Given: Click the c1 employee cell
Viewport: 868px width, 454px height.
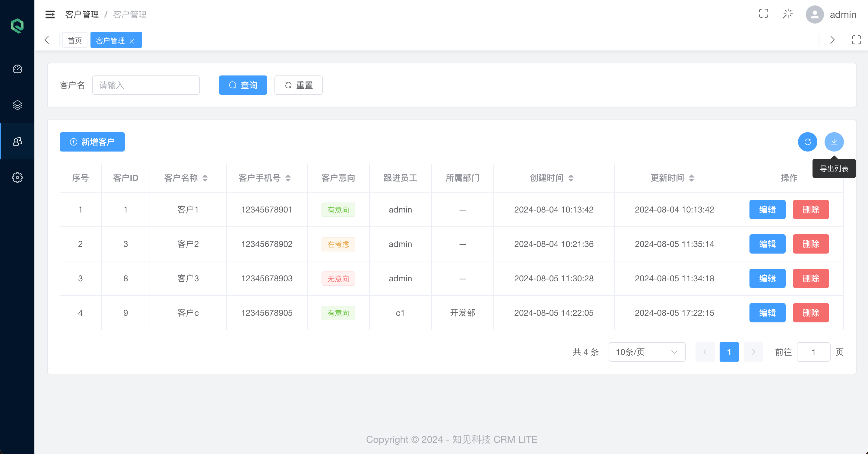Looking at the screenshot, I should click(x=400, y=313).
